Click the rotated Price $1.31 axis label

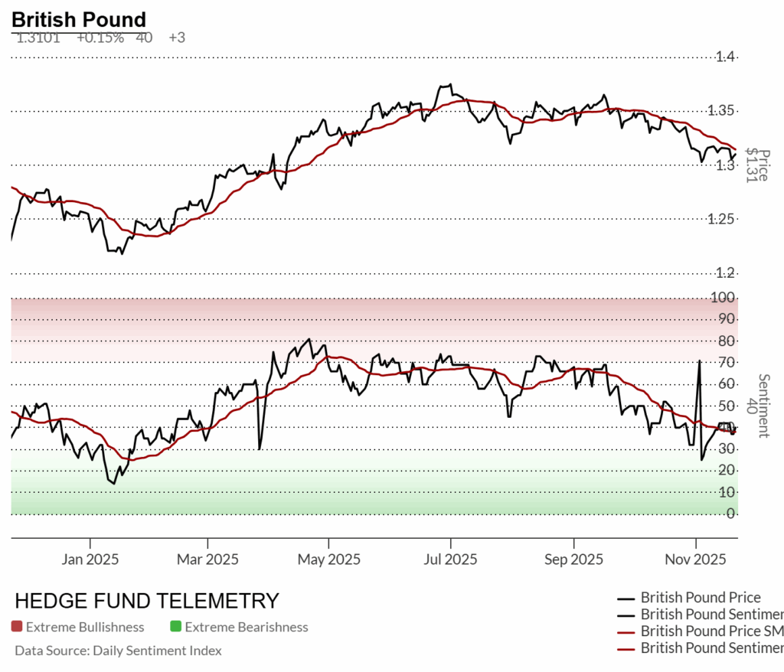click(758, 165)
